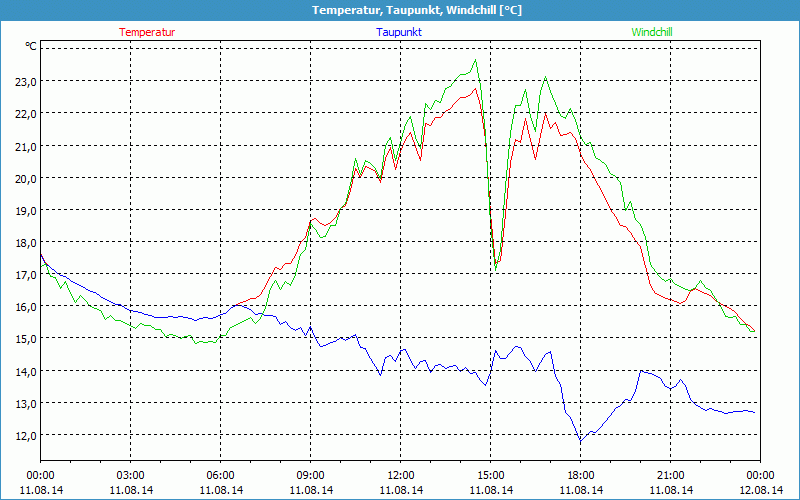Click the red Temperatur legend label
Viewport: 800px width, 500px height.
[x=147, y=32]
